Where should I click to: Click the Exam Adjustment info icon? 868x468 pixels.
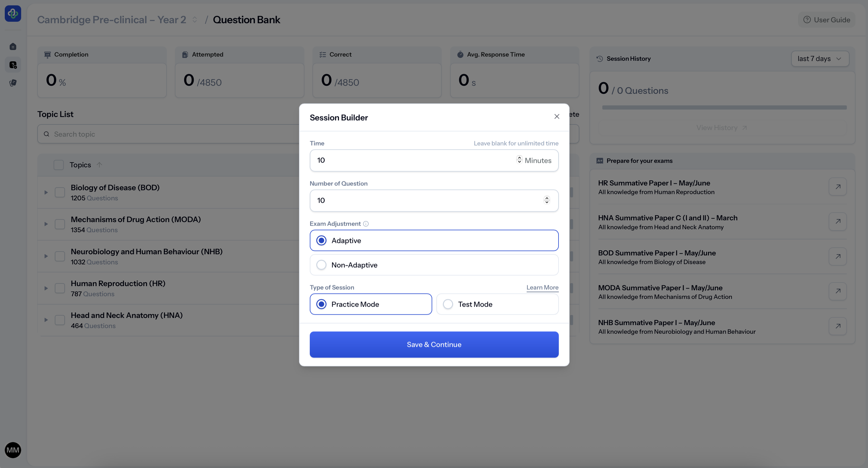(x=365, y=224)
